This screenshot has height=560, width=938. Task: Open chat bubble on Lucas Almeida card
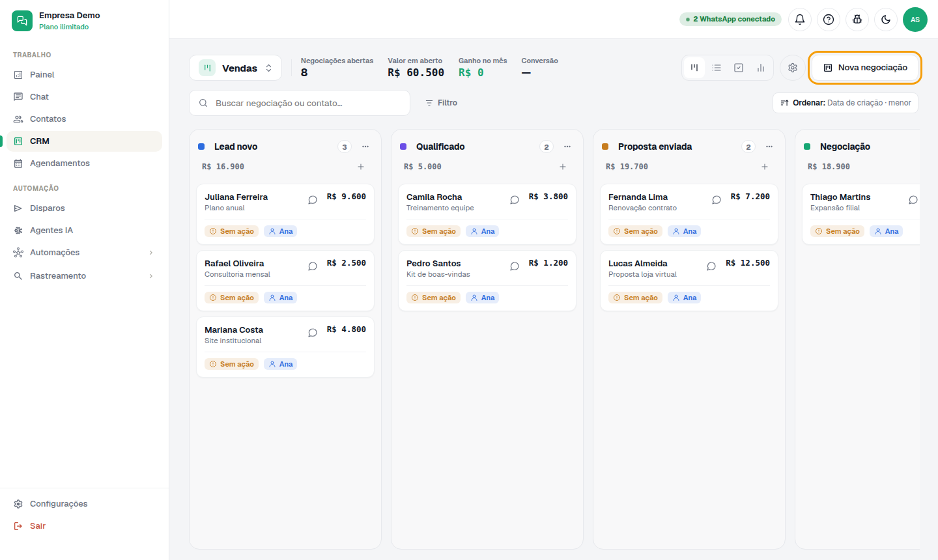pyautogui.click(x=711, y=266)
